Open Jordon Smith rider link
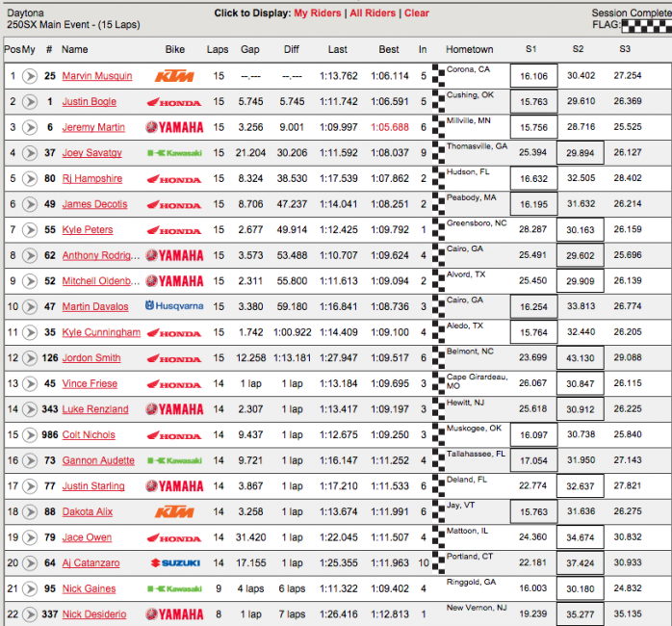The width and height of the screenshot is (672, 626). [x=91, y=358]
